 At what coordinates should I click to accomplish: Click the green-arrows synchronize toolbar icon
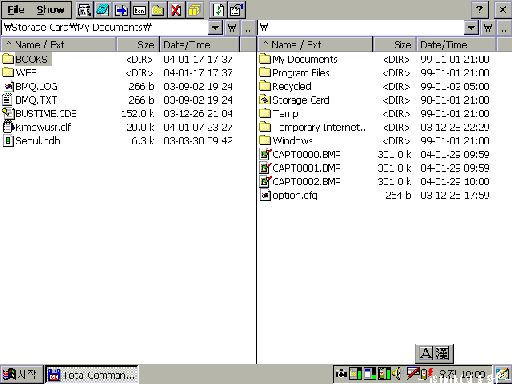[218, 10]
